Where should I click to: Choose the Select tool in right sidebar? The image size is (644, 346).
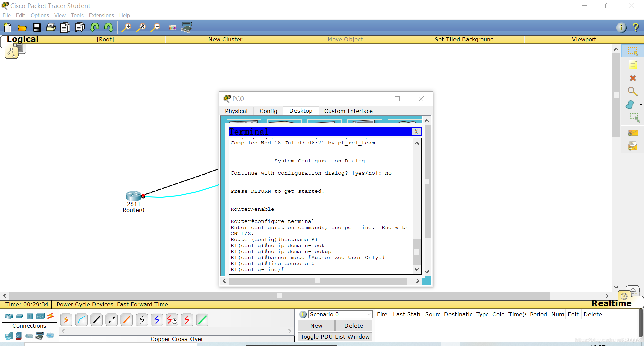pyautogui.click(x=633, y=51)
